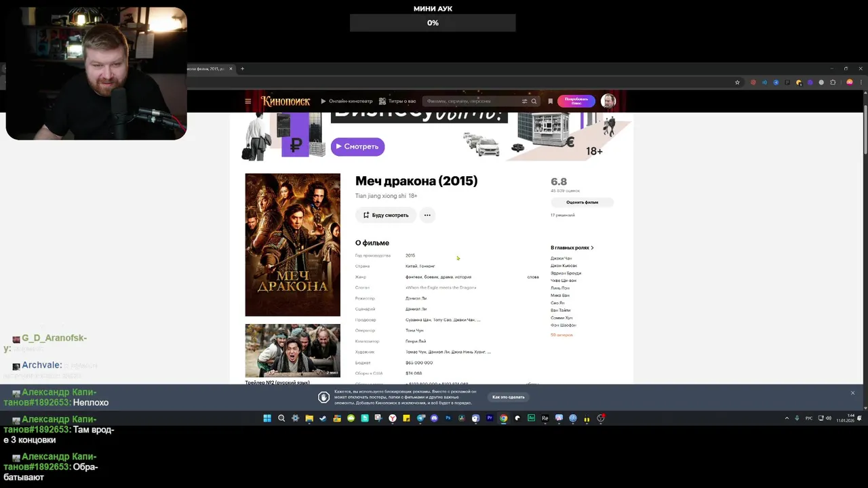Open composer Генри Лай link

416,341
